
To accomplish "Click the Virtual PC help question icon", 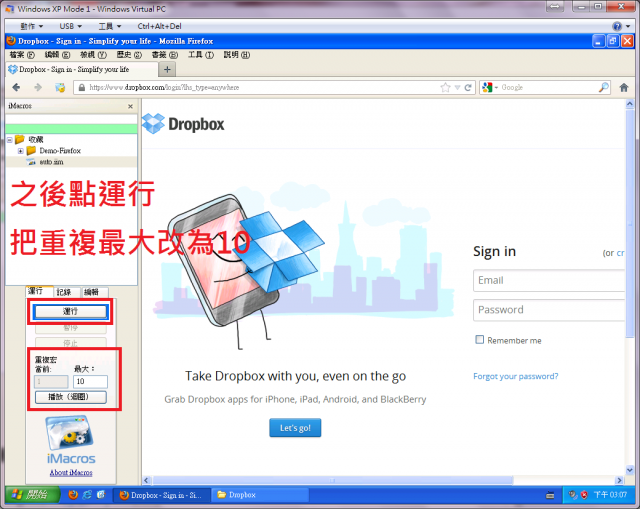I will coord(617,26).
